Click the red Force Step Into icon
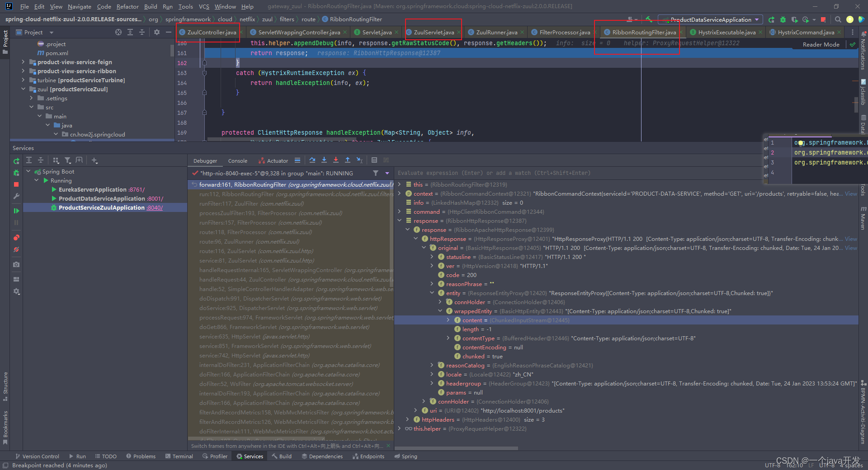 coord(335,160)
